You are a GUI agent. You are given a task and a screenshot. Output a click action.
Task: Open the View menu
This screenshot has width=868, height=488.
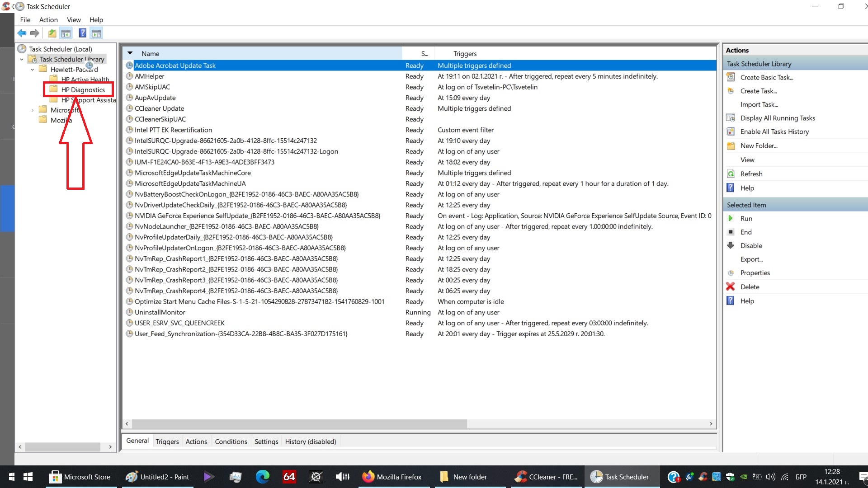pos(74,20)
